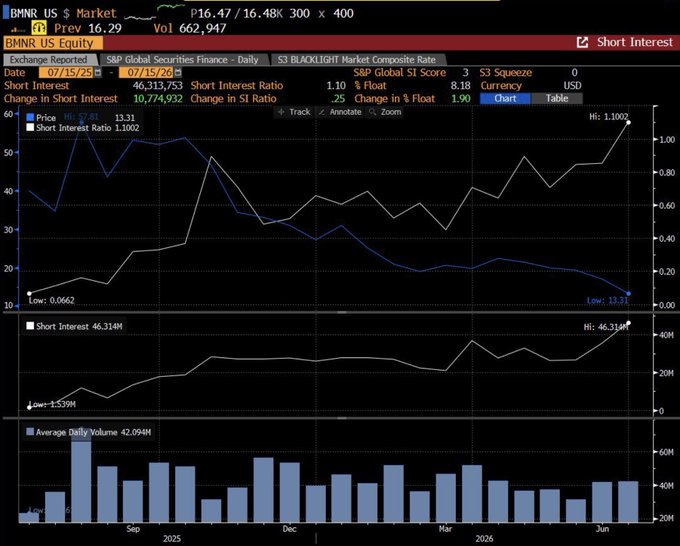Click the 2025 year label on the axis
680x546 pixels.
172,539
